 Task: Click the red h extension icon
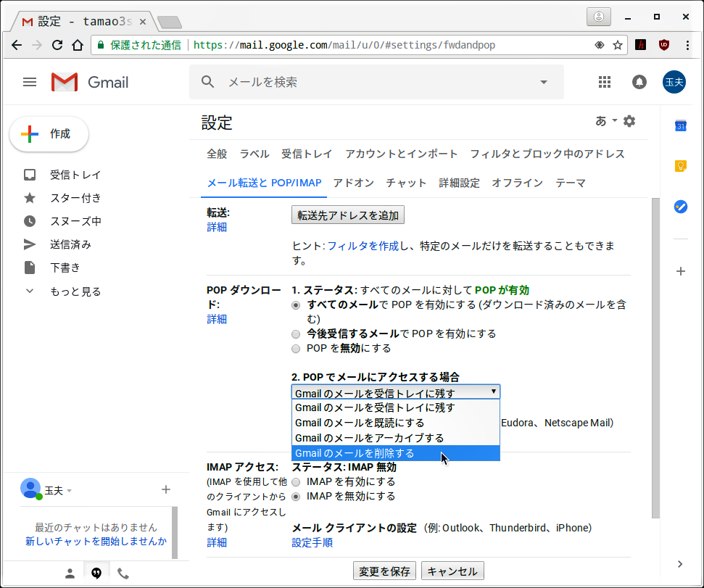click(x=641, y=45)
